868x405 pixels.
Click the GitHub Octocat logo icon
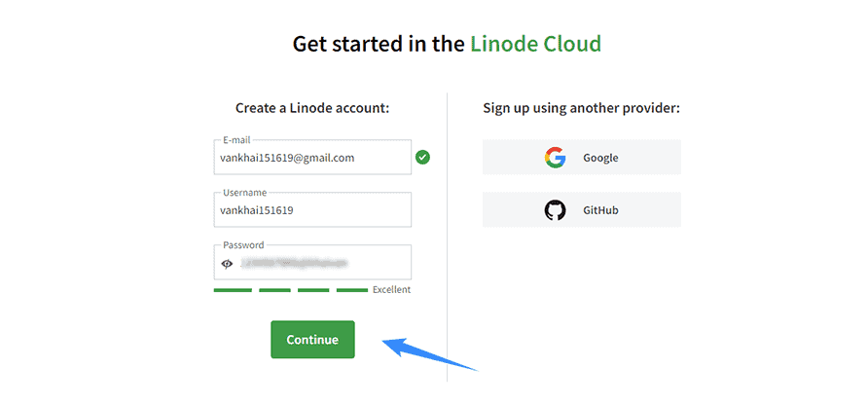click(555, 210)
